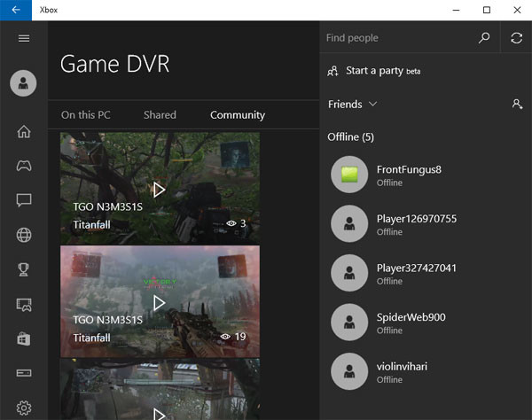Click the view count eye showing 19

(x=225, y=337)
